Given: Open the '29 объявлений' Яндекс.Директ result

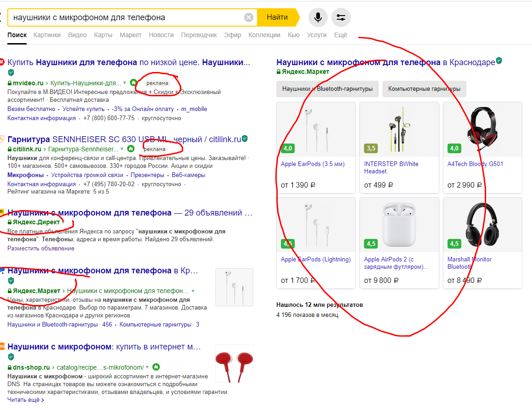Looking at the screenshot, I should click(130, 213).
